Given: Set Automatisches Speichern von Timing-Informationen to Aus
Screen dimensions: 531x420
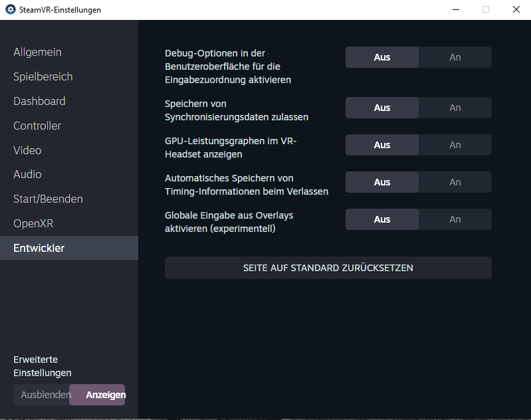Looking at the screenshot, I should click(382, 182).
